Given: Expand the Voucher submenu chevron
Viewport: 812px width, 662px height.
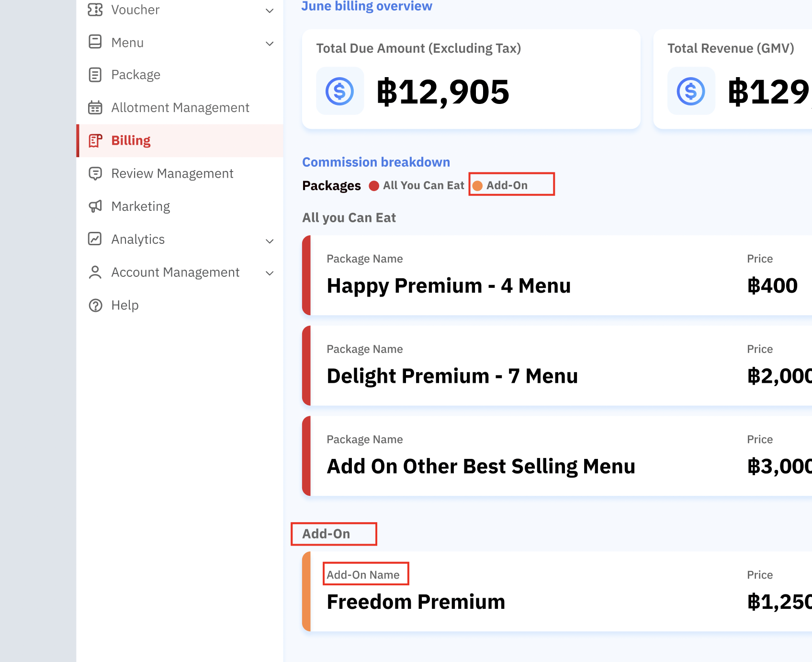Looking at the screenshot, I should 270,11.
